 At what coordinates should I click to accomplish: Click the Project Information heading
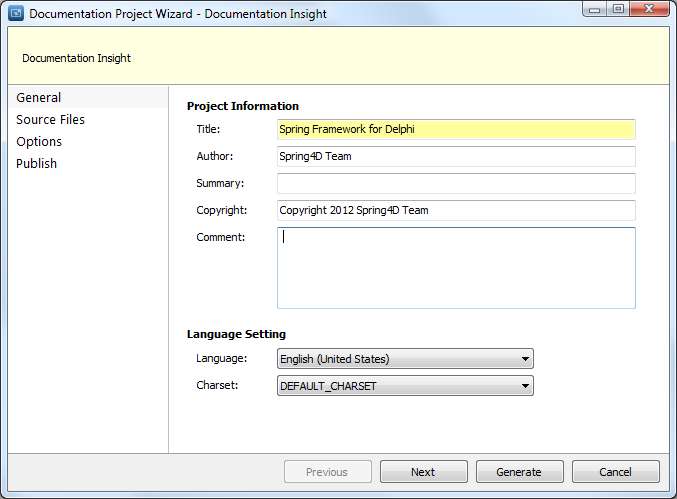click(x=243, y=106)
